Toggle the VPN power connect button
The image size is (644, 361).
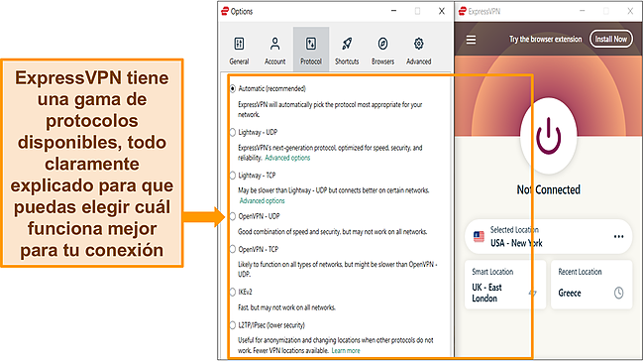pyautogui.click(x=548, y=137)
